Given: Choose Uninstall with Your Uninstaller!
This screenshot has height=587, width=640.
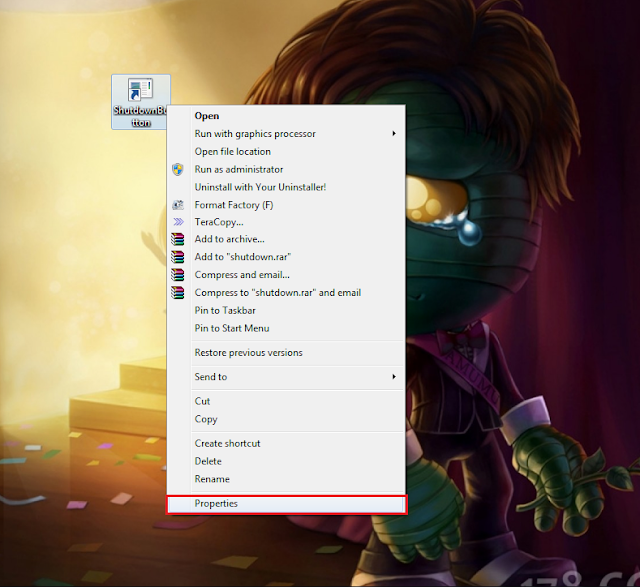Looking at the screenshot, I should (x=286, y=187).
